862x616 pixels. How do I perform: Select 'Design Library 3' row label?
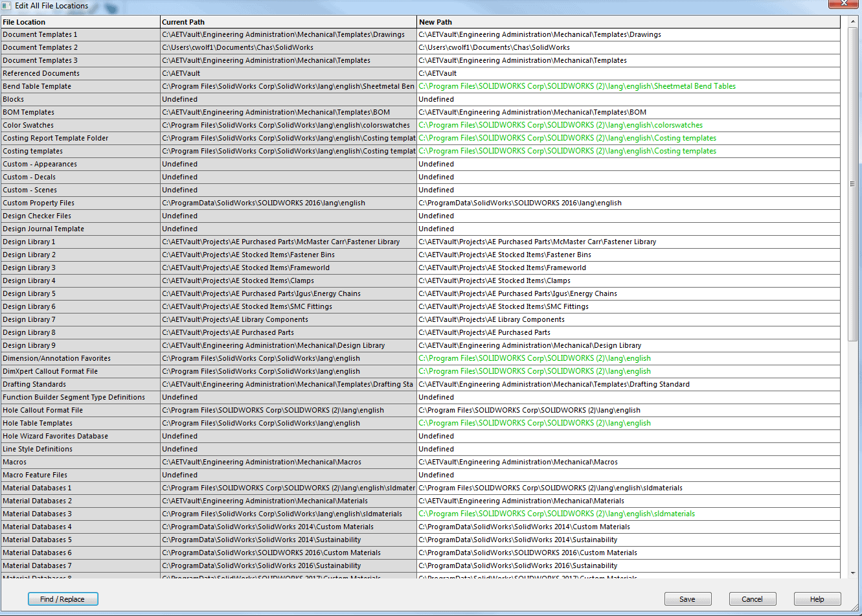tap(80, 268)
